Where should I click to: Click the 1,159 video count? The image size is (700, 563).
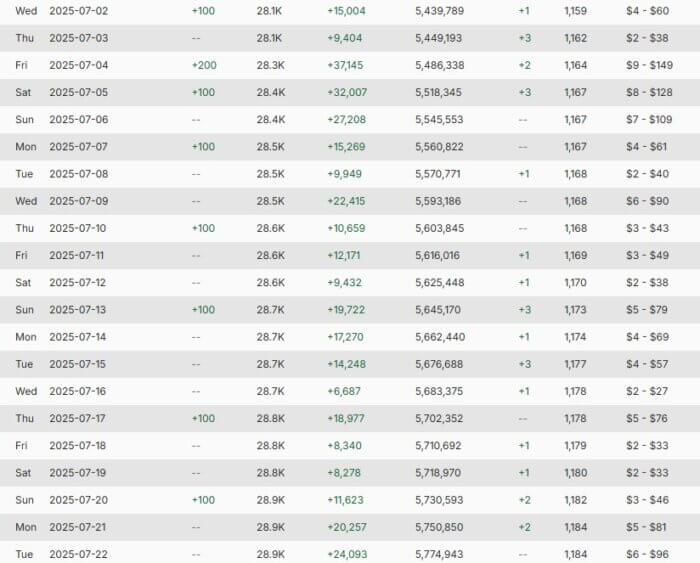click(575, 10)
